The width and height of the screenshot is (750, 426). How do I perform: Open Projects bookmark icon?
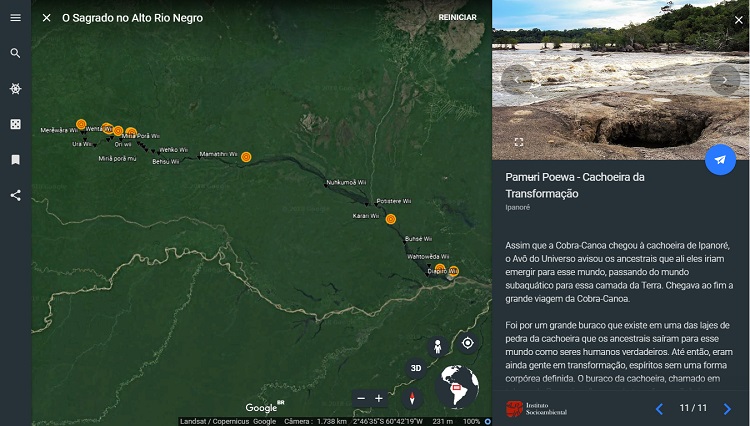tap(15, 159)
